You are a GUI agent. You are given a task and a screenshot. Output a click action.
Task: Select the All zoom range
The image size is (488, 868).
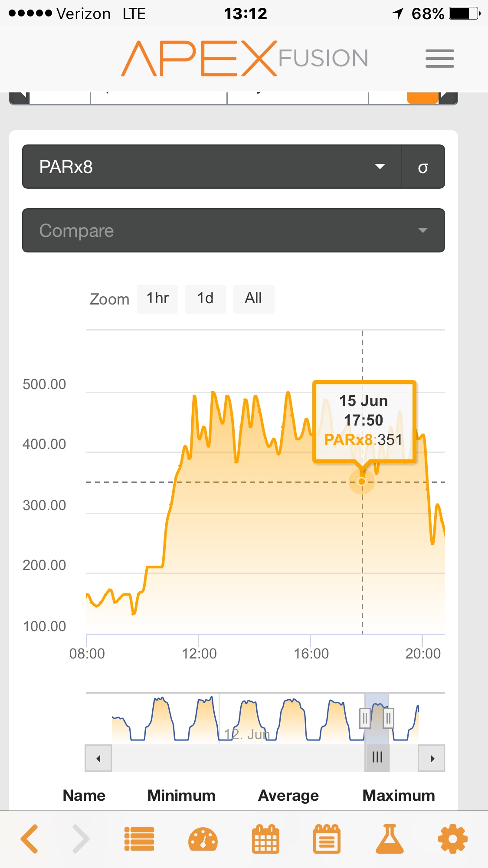pyautogui.click(x=253, y=299)
